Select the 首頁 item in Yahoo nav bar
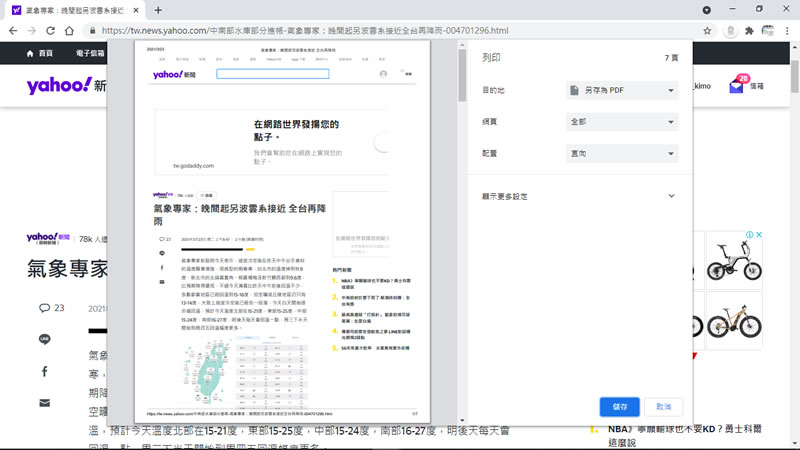Image resolution: width=800 pixels, height=450 pixels. pyautogui.click(x=40, y=53)
